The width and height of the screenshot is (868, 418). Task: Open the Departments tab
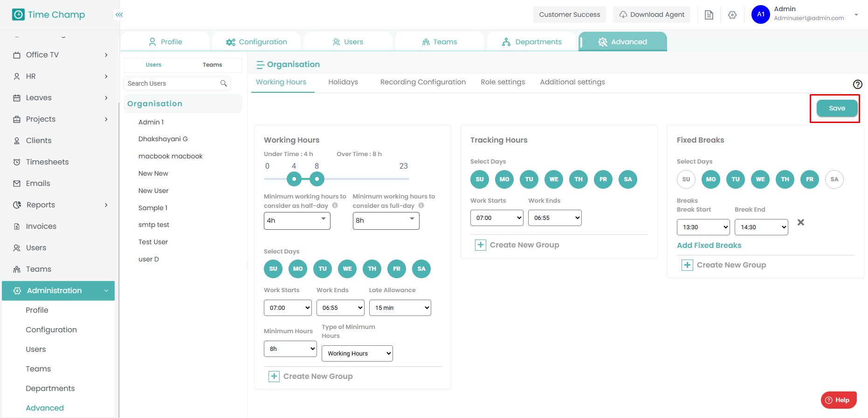coord(532,42)
